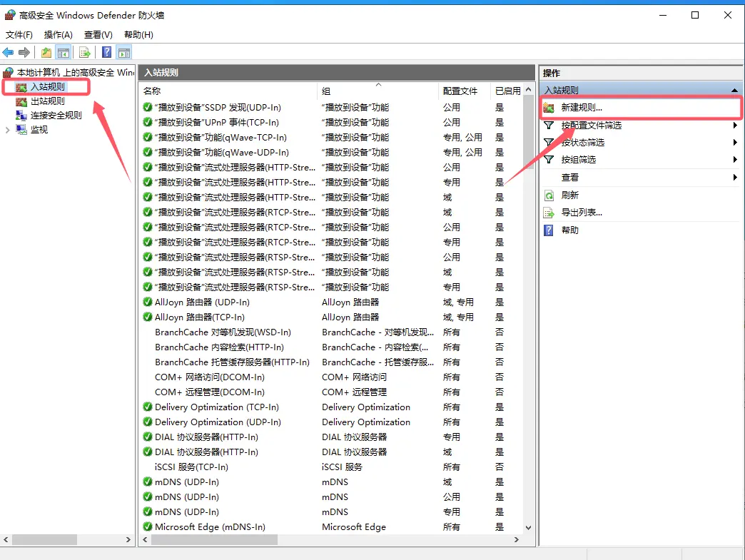Open 按组筛选 submenu arrow

735,160
